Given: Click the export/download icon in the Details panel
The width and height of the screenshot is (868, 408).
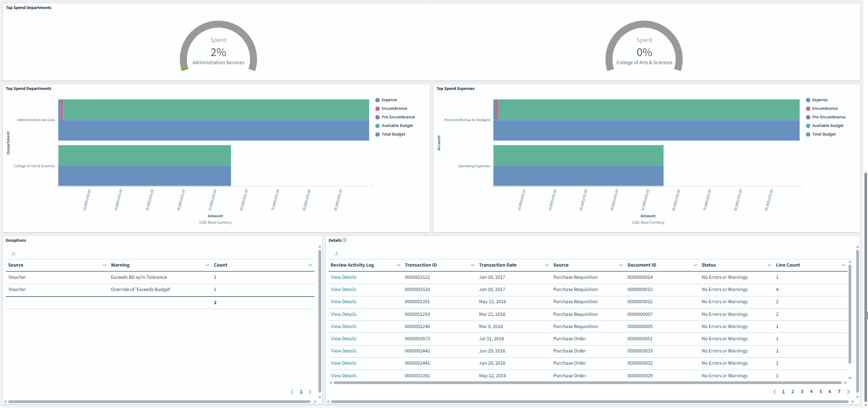Looking at the screenshot, I should click(336, 253).
